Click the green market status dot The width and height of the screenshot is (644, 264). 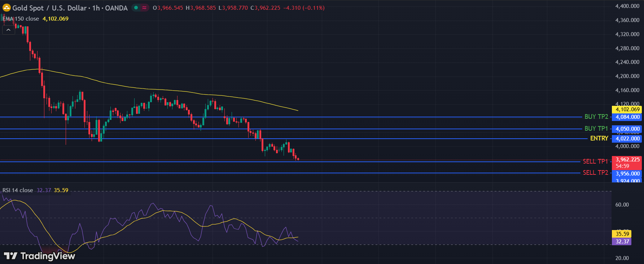click(136, 8)
